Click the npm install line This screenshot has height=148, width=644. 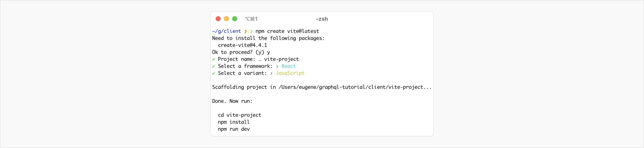click(x=233, y=122)
